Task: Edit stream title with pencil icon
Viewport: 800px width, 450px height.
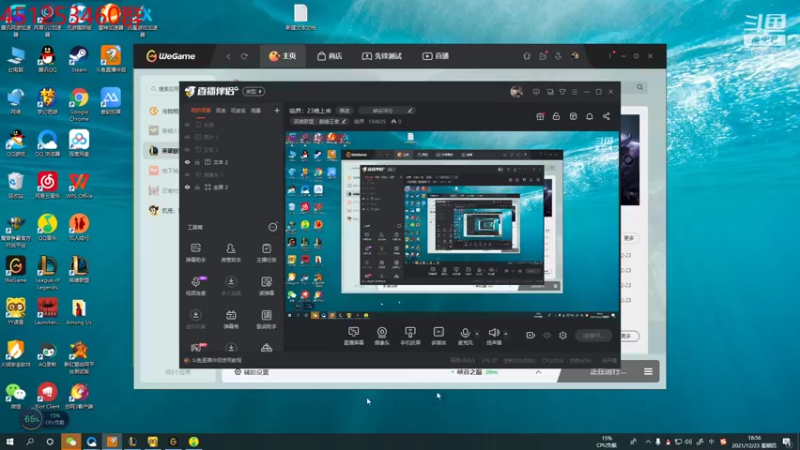Action: [x=410, y=110]
